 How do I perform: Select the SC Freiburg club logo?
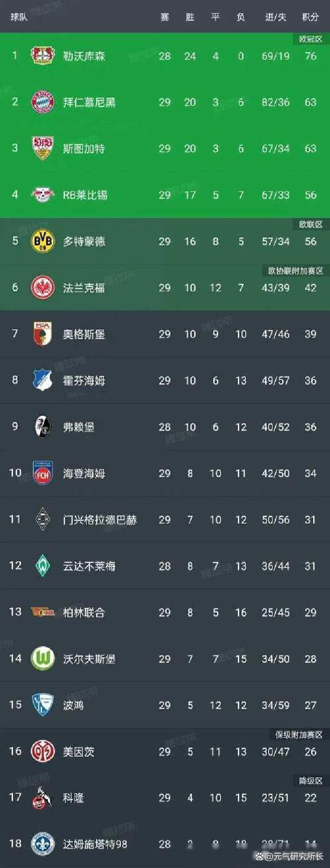pos(43,427)
